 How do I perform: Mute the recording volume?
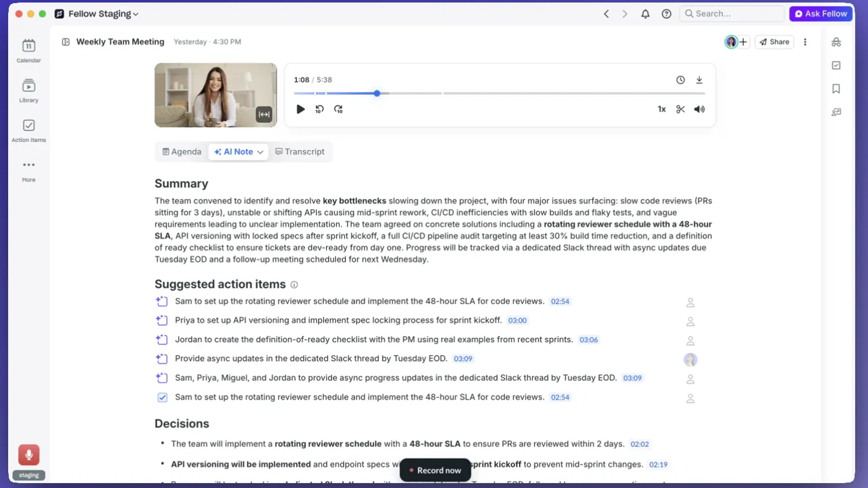[x=699, y=109]
